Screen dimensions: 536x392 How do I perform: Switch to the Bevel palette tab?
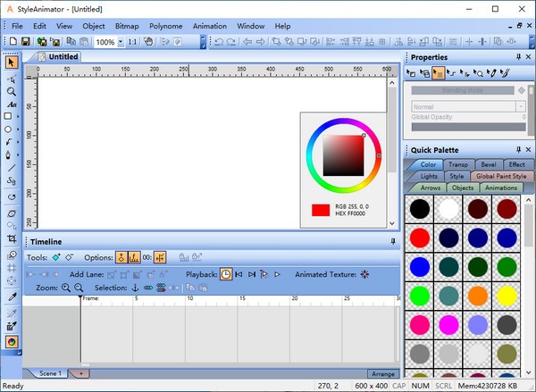click(x=489, y=164)
